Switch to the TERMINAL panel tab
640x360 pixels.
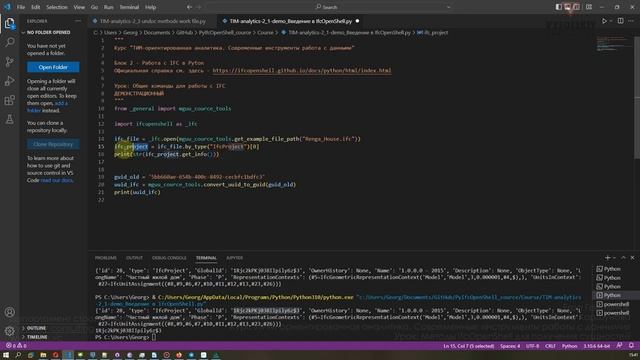coord(206,258)
